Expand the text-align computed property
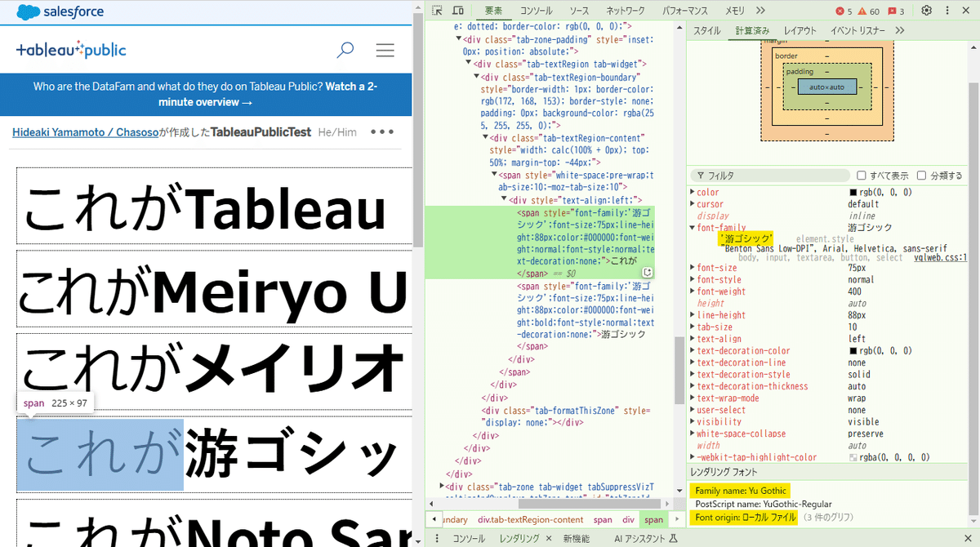Image resolution: width=980 pixels, height=547 pixels. [693, 339]
